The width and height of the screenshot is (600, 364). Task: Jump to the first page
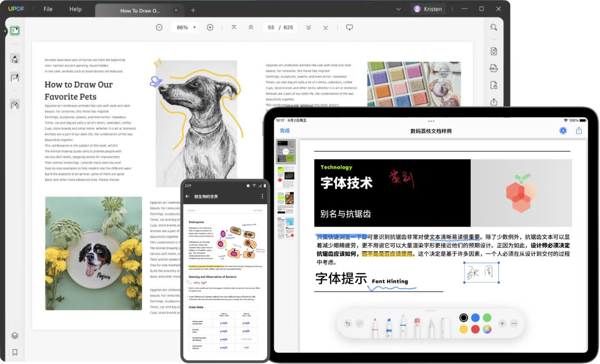[234, 27]
